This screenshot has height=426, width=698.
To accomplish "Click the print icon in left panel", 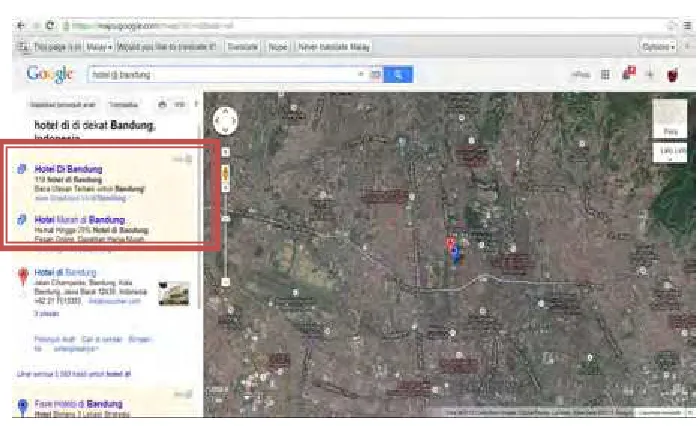I will pos(162,105).
